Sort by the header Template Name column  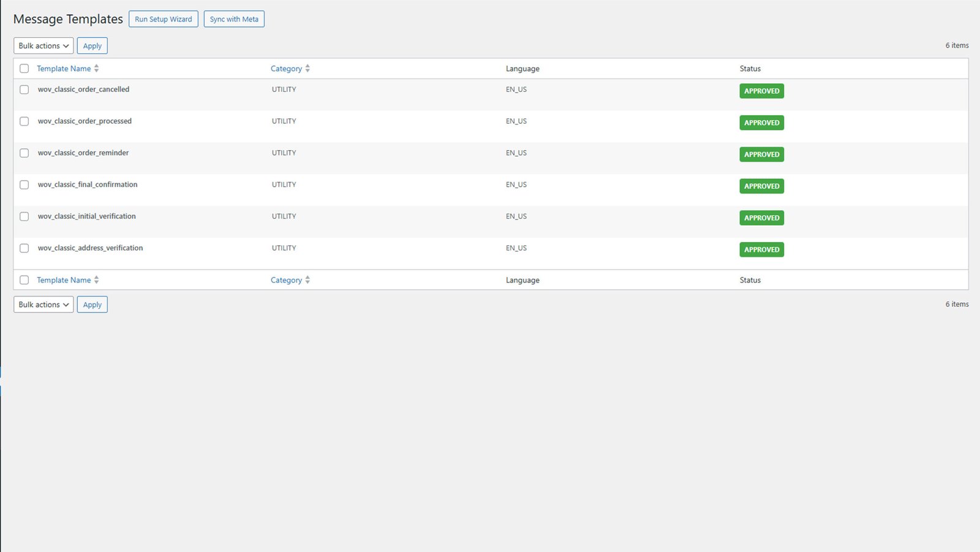(x=64, y=69)
